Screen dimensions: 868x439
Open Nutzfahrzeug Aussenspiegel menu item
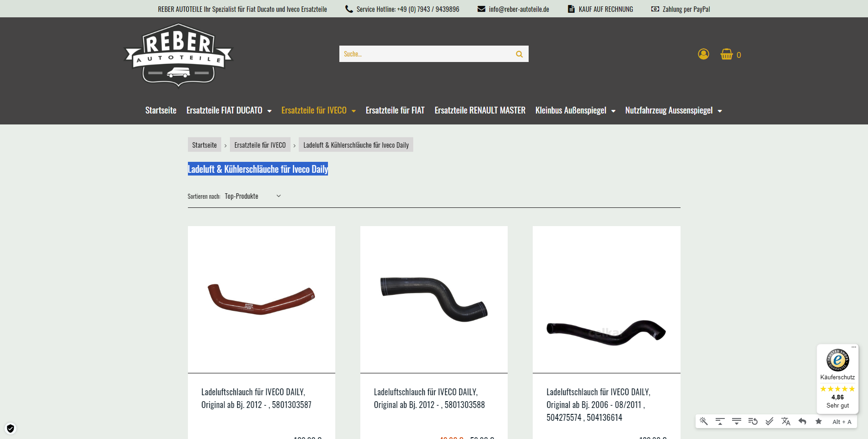click(669, 110)
